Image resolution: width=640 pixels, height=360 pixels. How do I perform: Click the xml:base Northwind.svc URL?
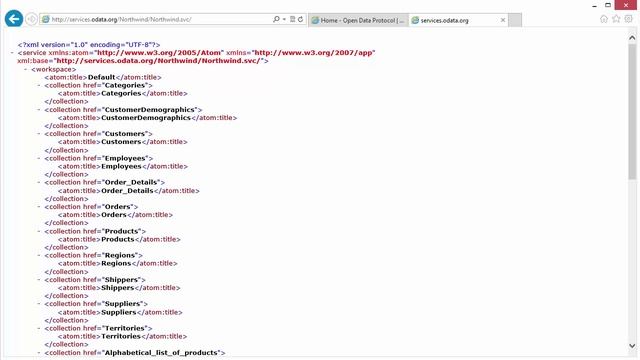tap(158, 61)
